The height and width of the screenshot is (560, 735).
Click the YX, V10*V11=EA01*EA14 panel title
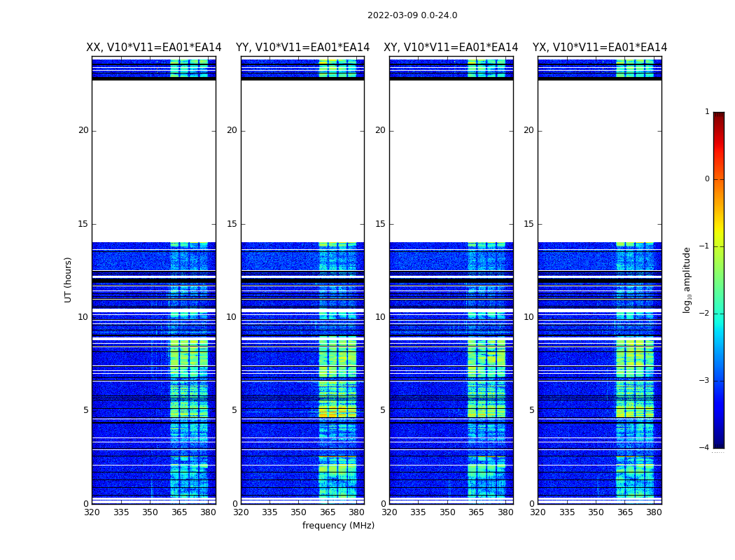pos(599,48)
